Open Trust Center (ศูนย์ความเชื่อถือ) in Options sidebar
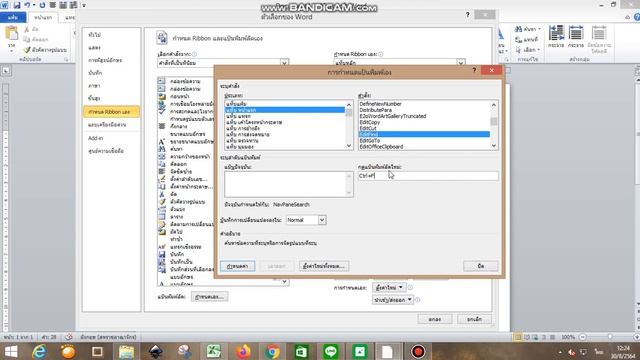 pos(106,151)
